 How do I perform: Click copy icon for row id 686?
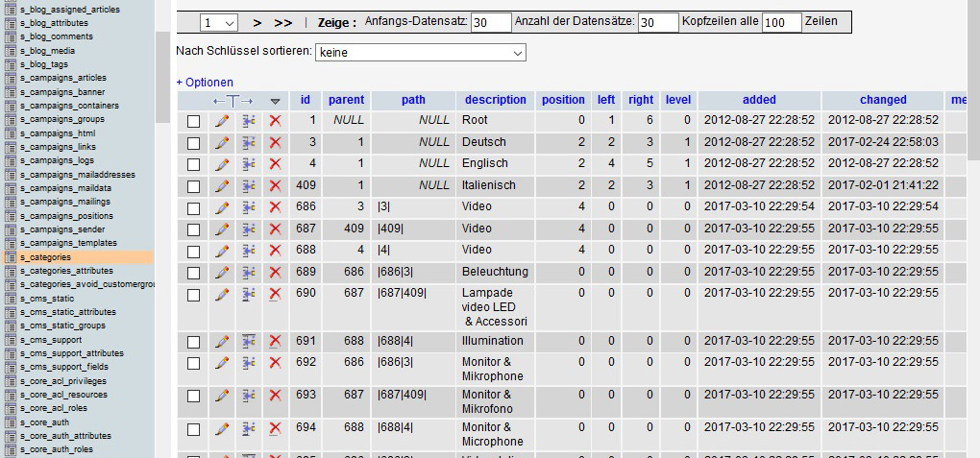tap(249, 206)
